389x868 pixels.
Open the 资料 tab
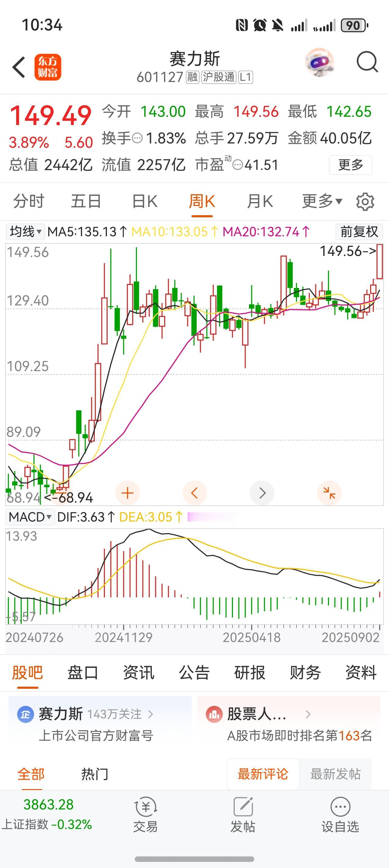click(x=361, y=673)
